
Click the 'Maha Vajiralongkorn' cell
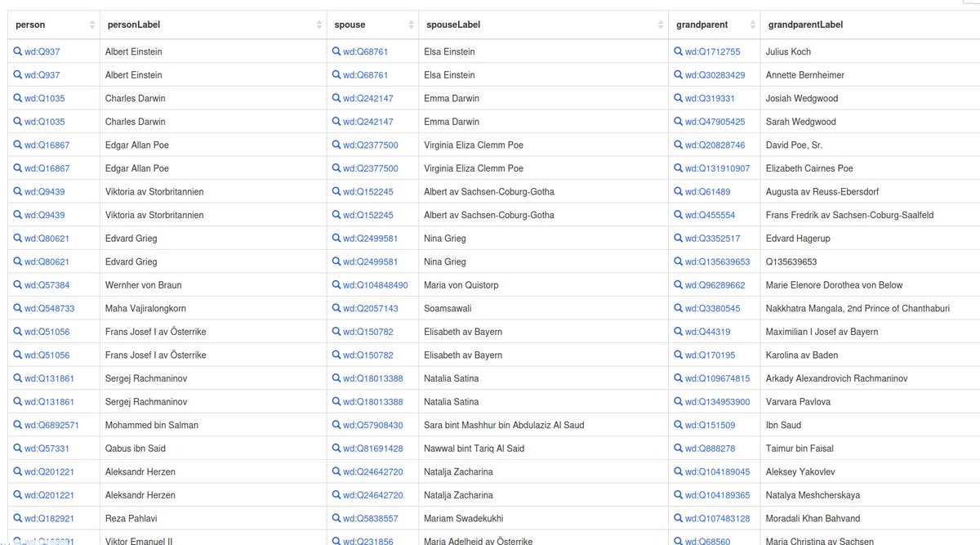pyautogui.click(x=213, y=308)
